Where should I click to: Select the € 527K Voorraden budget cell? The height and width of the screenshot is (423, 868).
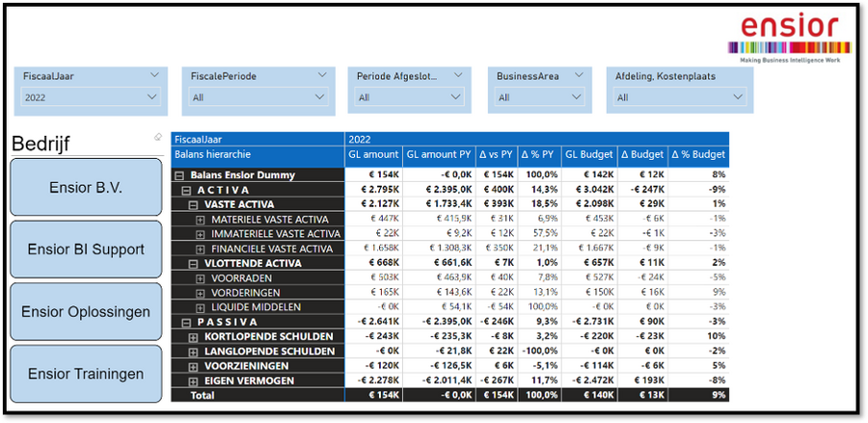click(589, 278)
